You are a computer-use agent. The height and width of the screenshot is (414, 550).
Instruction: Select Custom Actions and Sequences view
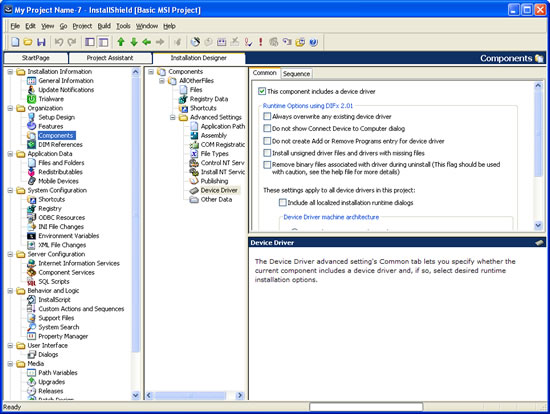pyautogui.click(x=81, y=309)
